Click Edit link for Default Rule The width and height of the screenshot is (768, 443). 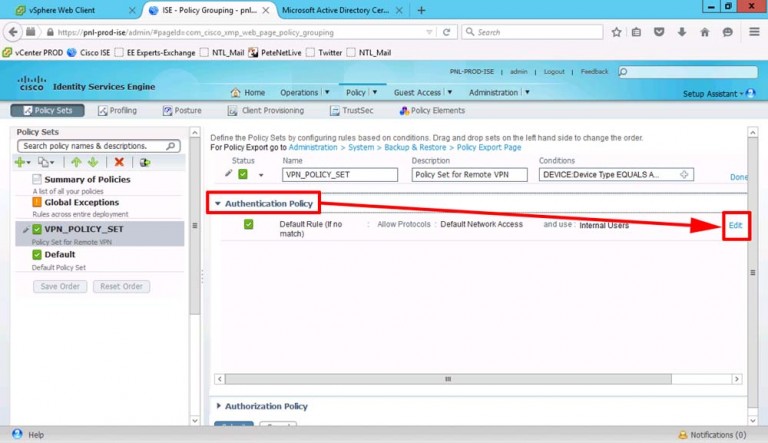(735, 225)
